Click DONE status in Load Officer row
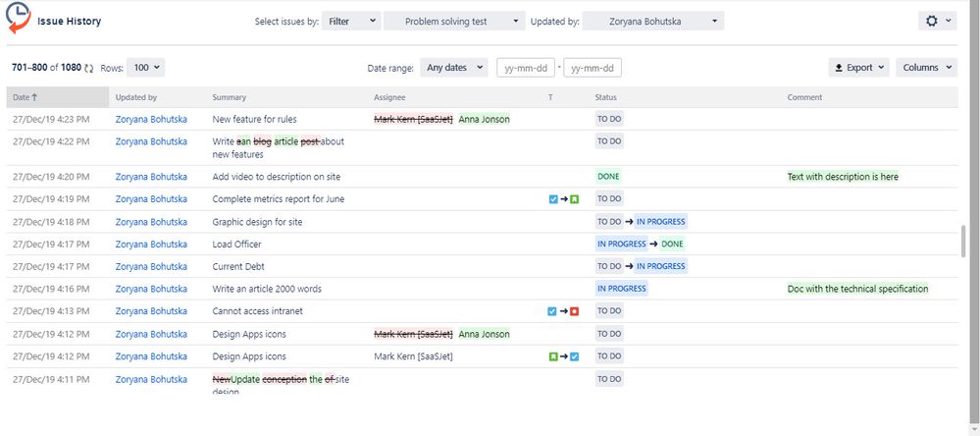 tap(672, 244)
